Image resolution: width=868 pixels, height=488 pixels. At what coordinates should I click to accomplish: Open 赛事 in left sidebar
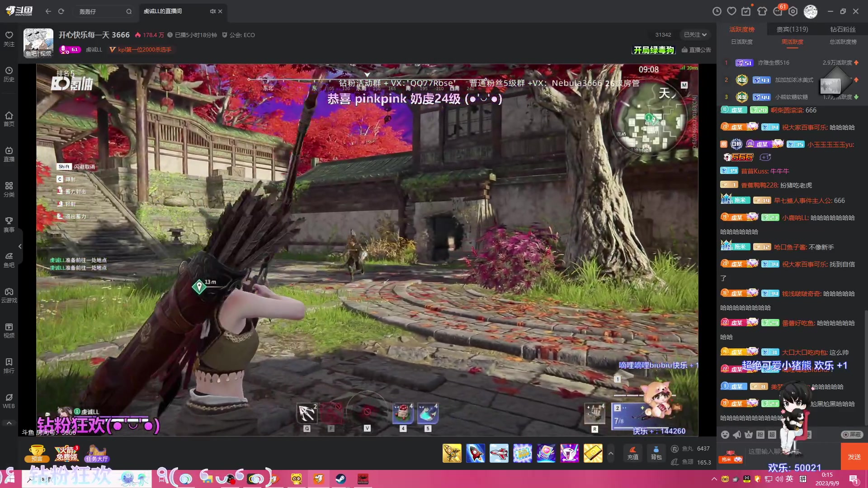(x=9, y=225)
